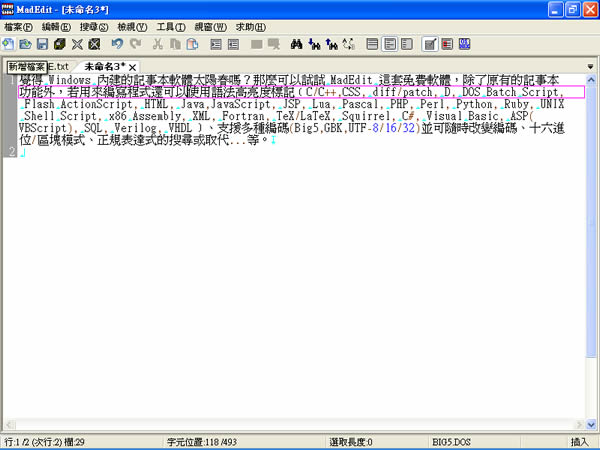Click Find Next down-arrow binoculars icon
The height and width of the screenshot is (450, 600).
314,44
